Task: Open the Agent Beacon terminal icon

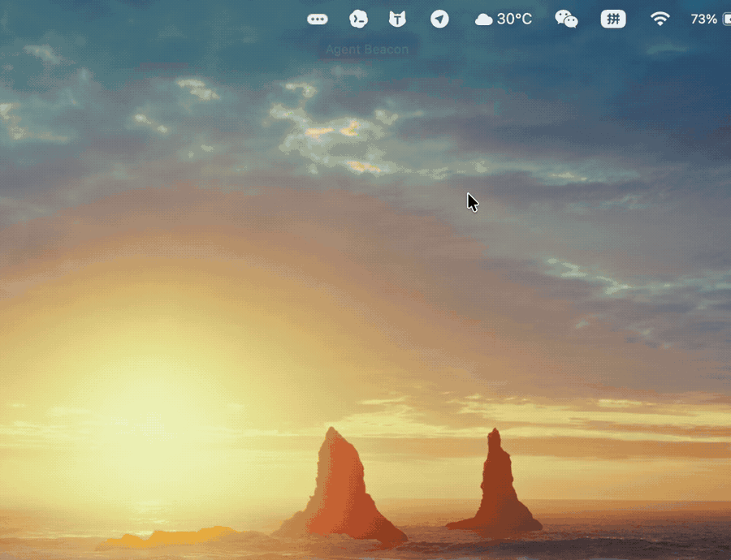Action: tap(358, 19)
